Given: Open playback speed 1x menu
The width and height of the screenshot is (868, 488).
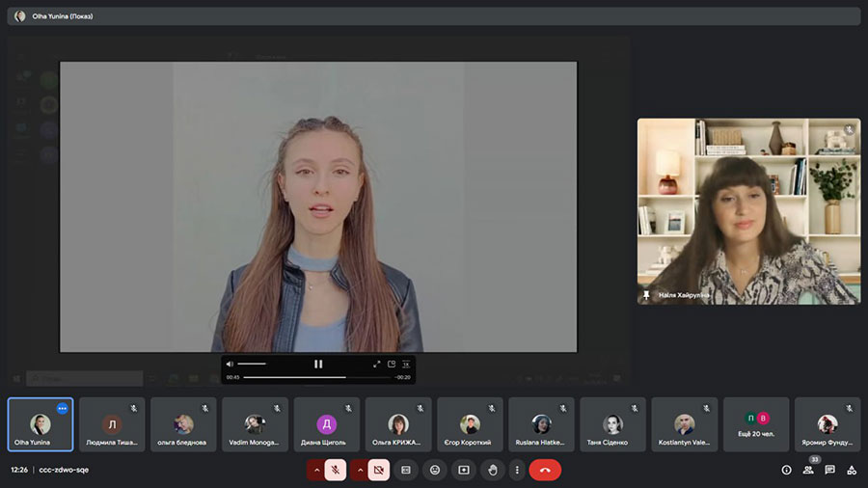Looking at the screenshot, I should [x=406, y=364].
